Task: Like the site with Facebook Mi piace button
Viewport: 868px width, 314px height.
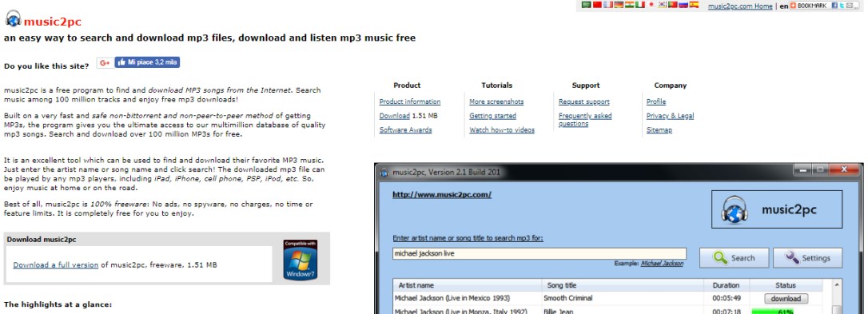Action: click(147, 62)
